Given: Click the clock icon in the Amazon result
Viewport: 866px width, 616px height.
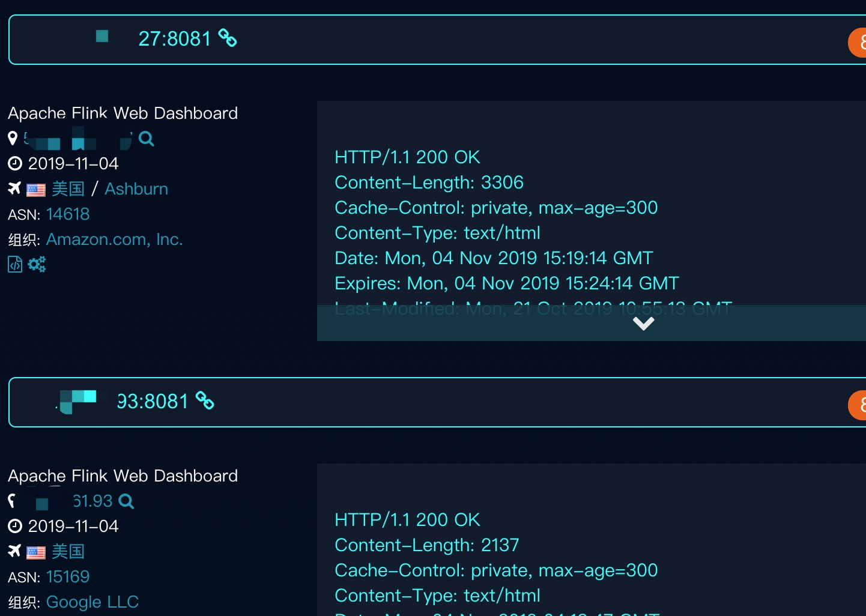Looking at the screenshot, I should pyautogui.click(x=15, y=163).
